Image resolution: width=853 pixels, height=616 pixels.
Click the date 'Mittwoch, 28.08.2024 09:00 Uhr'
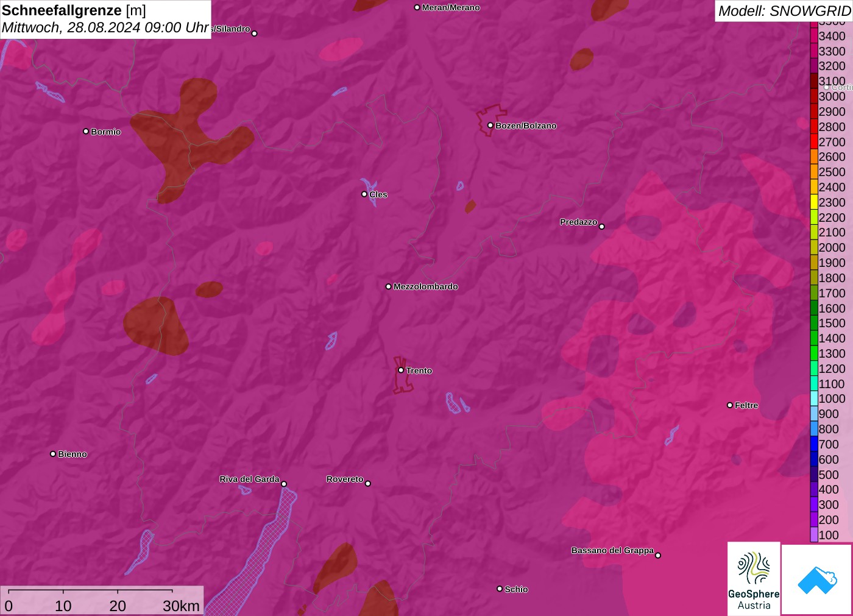(105, 27)
